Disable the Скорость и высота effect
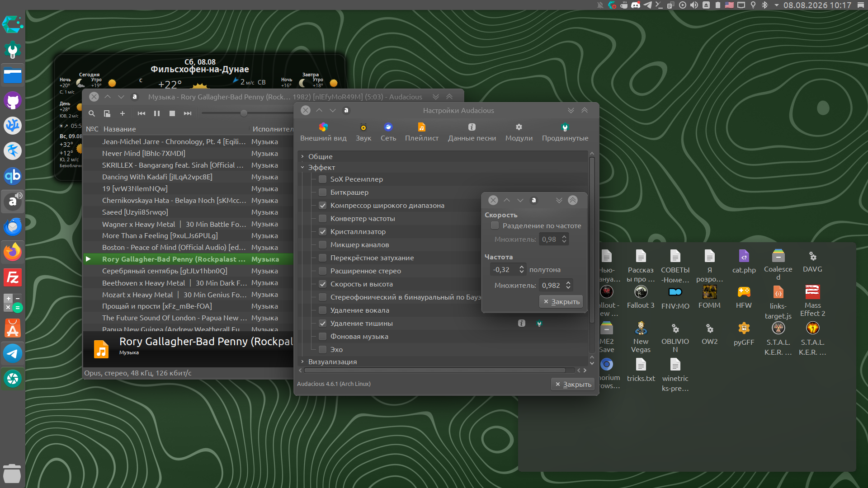This screenshot has height=488, width=868. point(323,284)
